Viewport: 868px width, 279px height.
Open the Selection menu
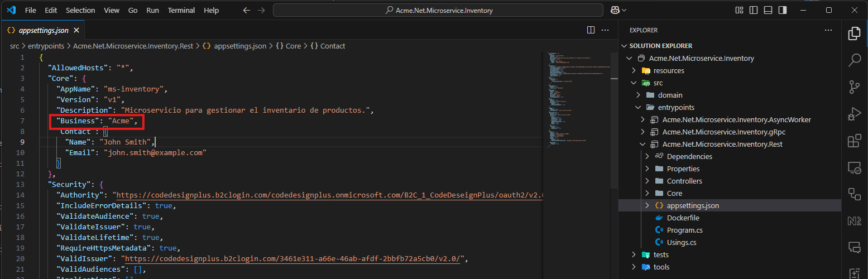80,10
